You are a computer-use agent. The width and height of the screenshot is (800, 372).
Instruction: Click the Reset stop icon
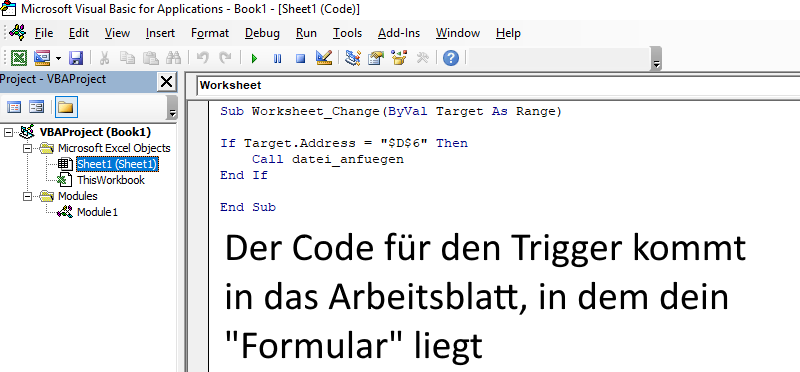pyautogui.click(x=301, y=59)
